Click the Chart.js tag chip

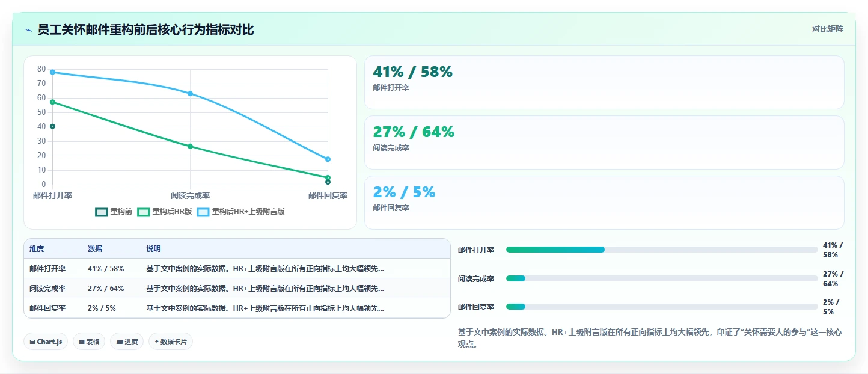coord(46,342)
